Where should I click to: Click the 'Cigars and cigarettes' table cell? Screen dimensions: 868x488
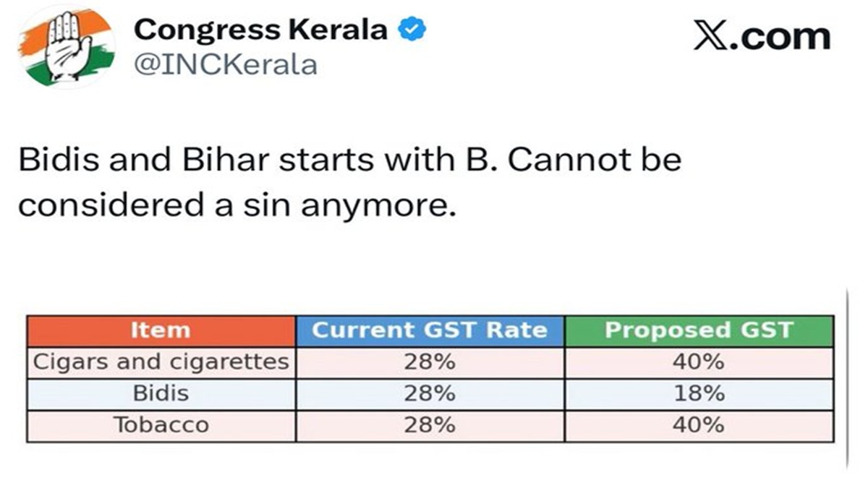pos(161,361)
